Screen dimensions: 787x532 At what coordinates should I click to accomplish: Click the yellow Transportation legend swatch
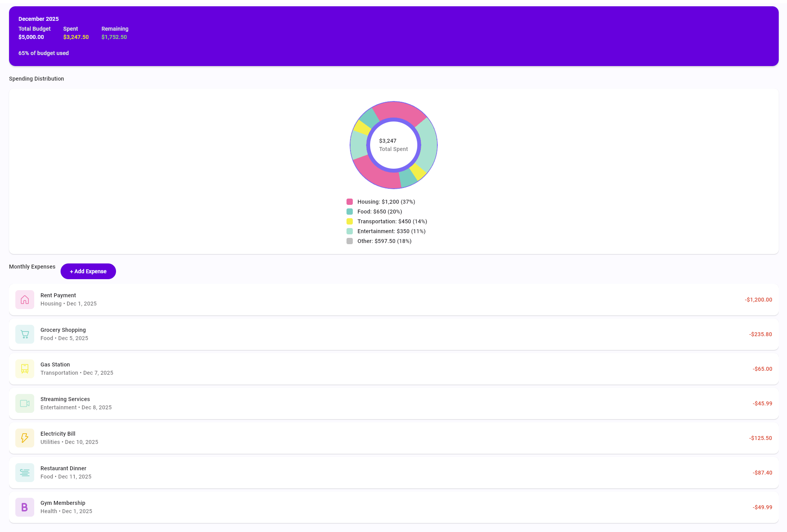point(350,221)
